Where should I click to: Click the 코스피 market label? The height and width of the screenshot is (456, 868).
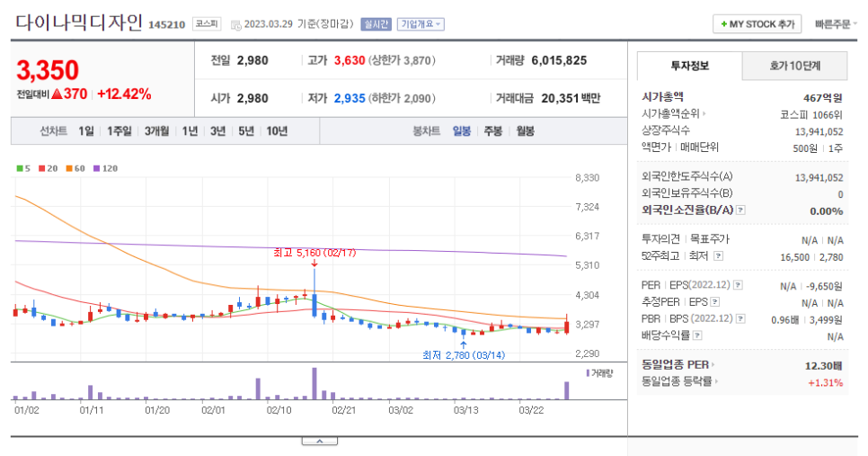(x=207, y=23)
